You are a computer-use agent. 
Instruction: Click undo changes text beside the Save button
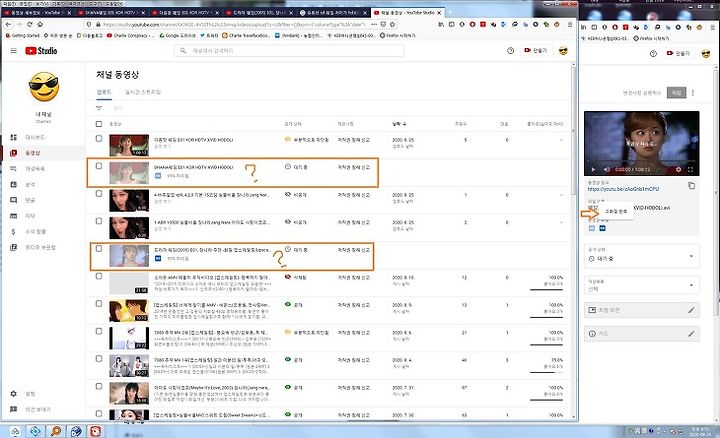click(x=641, y=93)
